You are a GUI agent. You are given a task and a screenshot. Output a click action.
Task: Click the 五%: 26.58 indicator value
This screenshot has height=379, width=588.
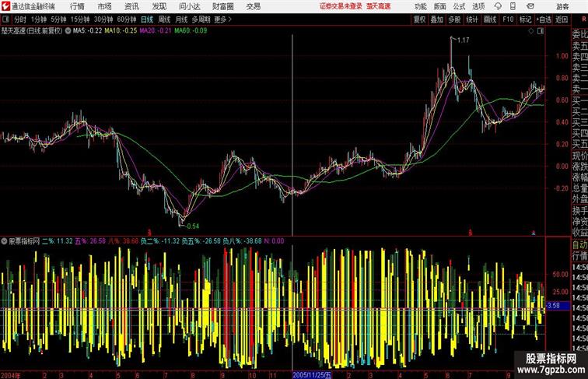(90, 241)
